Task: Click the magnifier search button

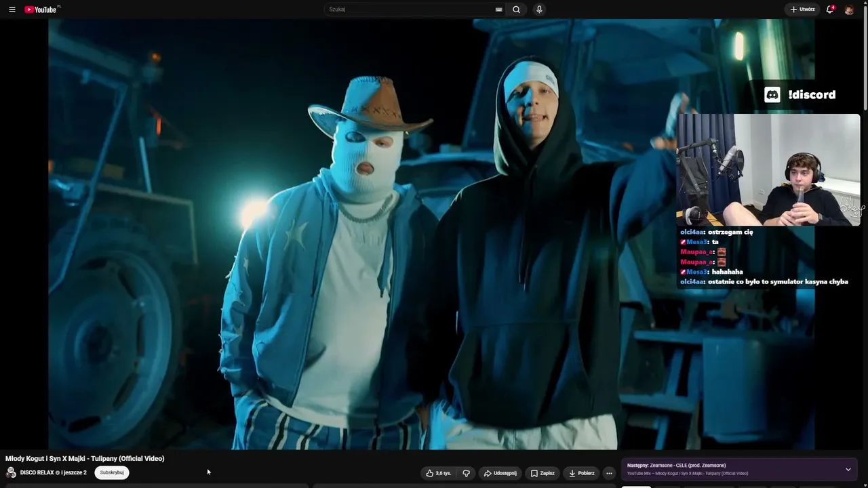Action: [517, 9]
